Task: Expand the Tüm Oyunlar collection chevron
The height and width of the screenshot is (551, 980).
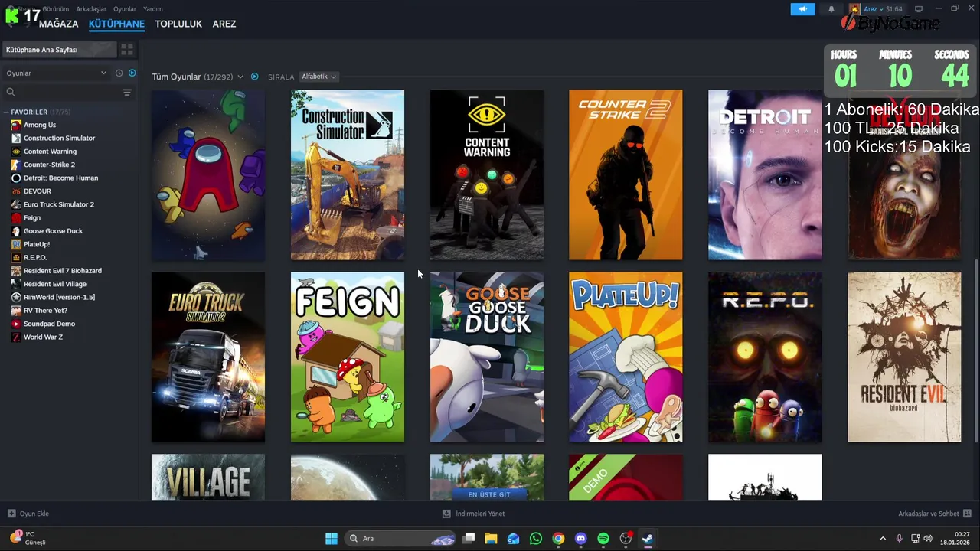Action: click(x=240, y=77)
